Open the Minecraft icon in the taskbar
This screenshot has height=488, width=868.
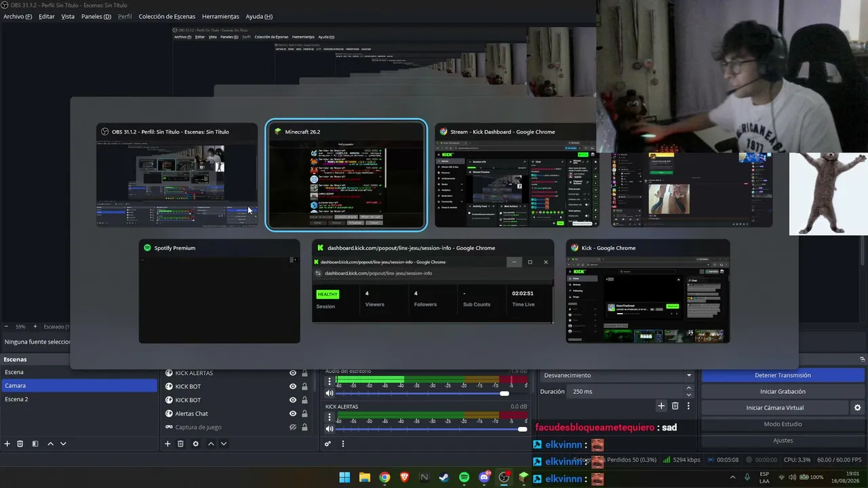(x=524, y=477)
